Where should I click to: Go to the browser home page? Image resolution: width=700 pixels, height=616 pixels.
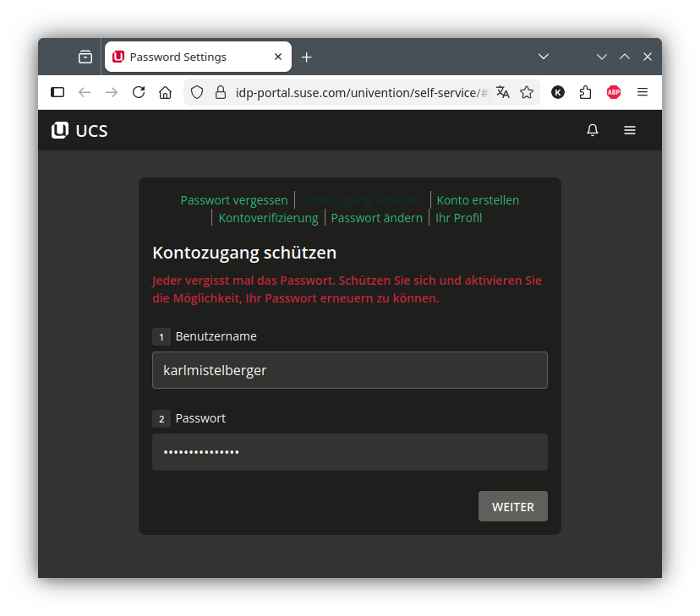[166, 92]
